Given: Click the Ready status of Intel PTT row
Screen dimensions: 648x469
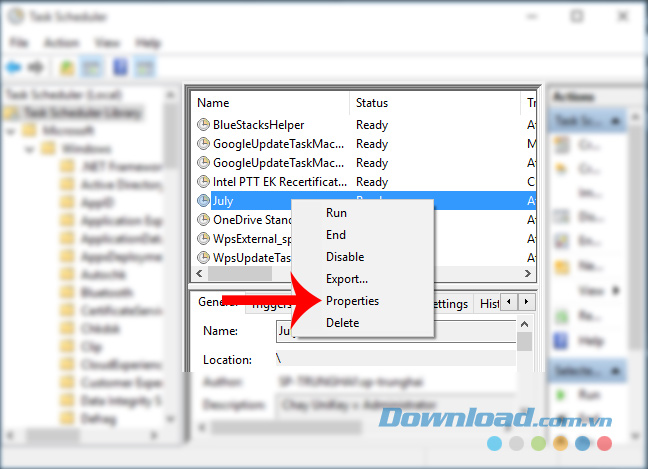Looking at the screenshot, I should 372,182.
